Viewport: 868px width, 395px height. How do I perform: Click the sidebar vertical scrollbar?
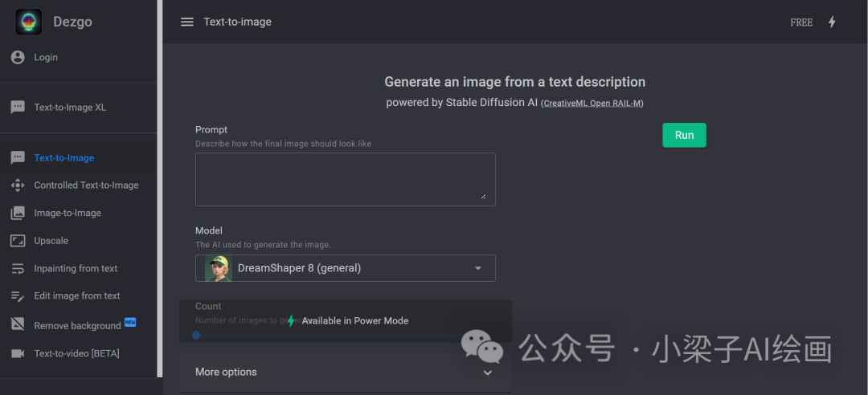[x=160, y=188]
